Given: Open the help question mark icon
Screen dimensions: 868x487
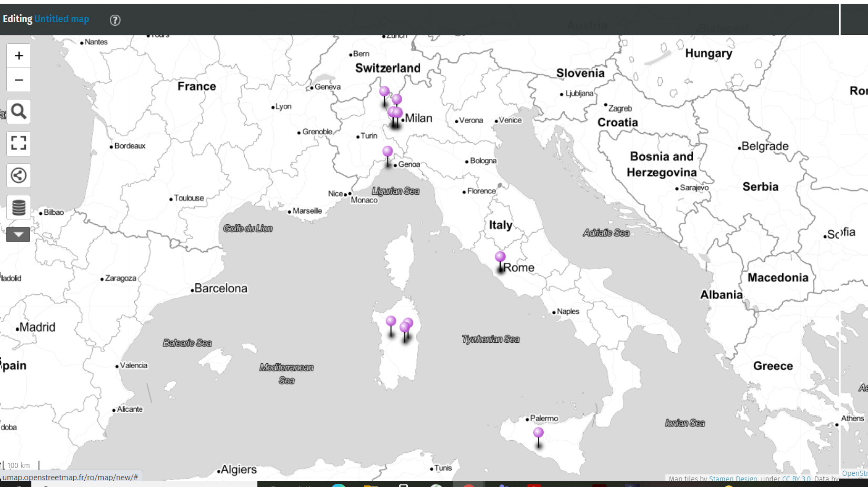Looking at the screenshot, I should pos(115,20).
